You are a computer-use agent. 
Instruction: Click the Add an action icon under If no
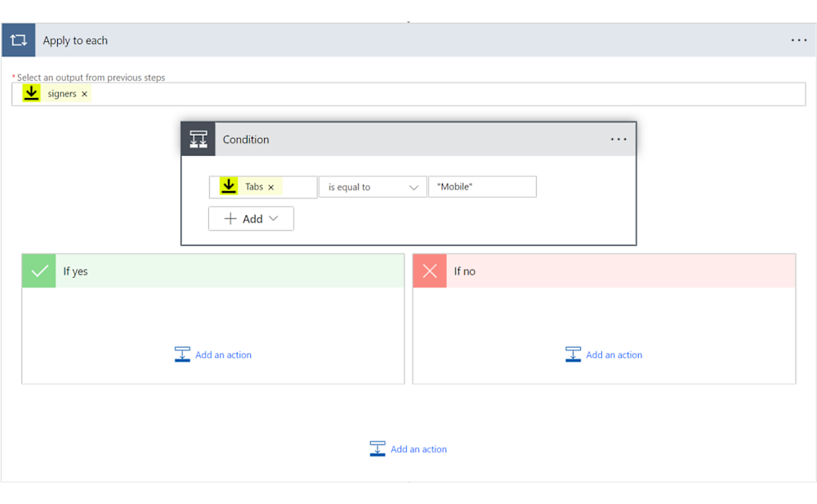point(574,354)
